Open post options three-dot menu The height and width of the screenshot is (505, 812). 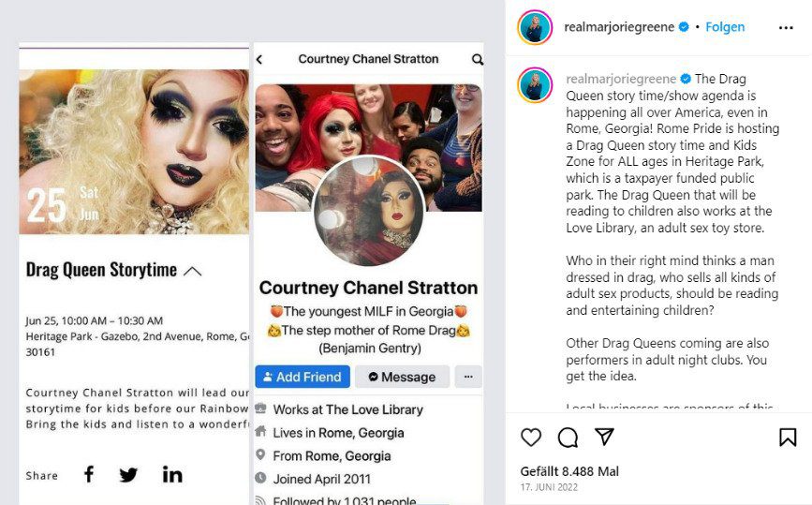click(x=786, y=27)
